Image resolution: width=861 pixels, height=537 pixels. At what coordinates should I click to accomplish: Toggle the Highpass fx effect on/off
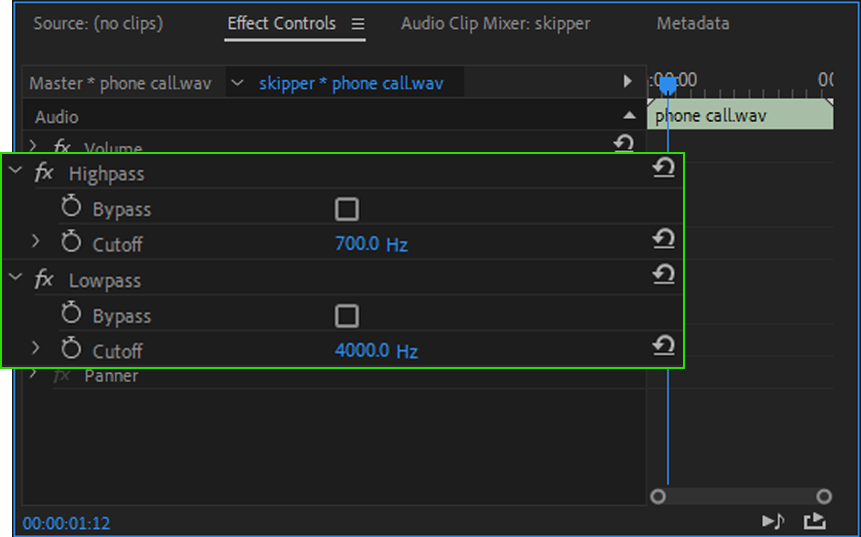44,173
